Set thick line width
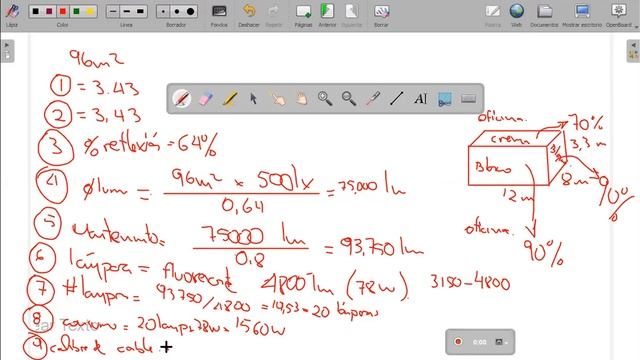This screenshot has width=640, height=360. pyautogui.click(x=140, y=11)
